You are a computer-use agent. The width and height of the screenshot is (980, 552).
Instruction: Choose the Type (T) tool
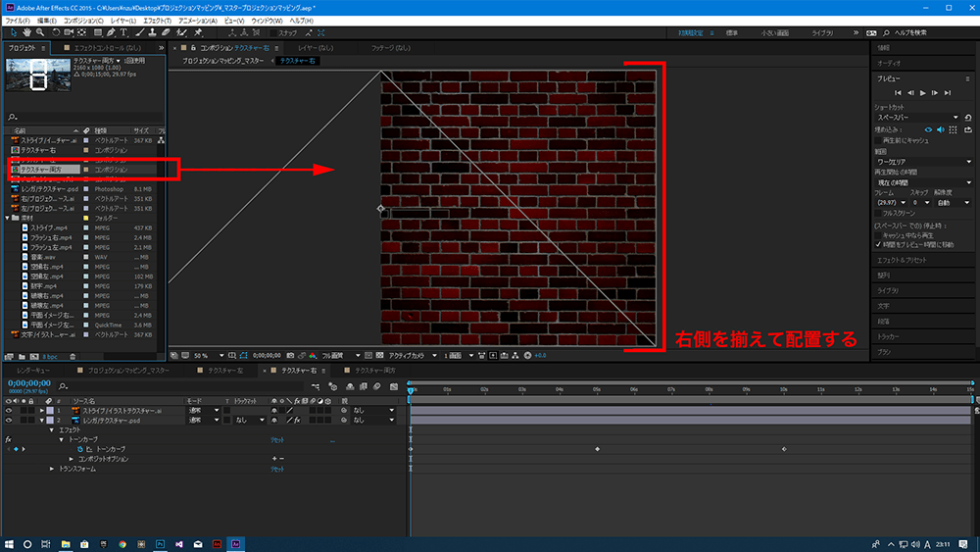click(x=123, y=31)
